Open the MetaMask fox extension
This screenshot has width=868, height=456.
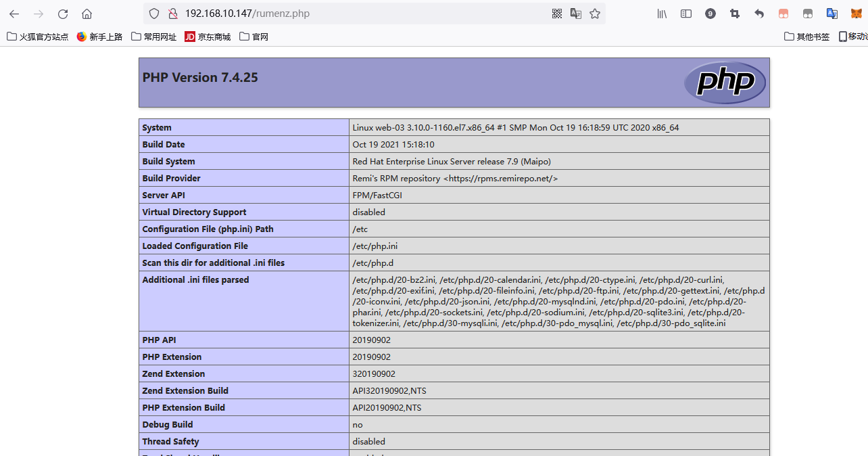(856, 14)
